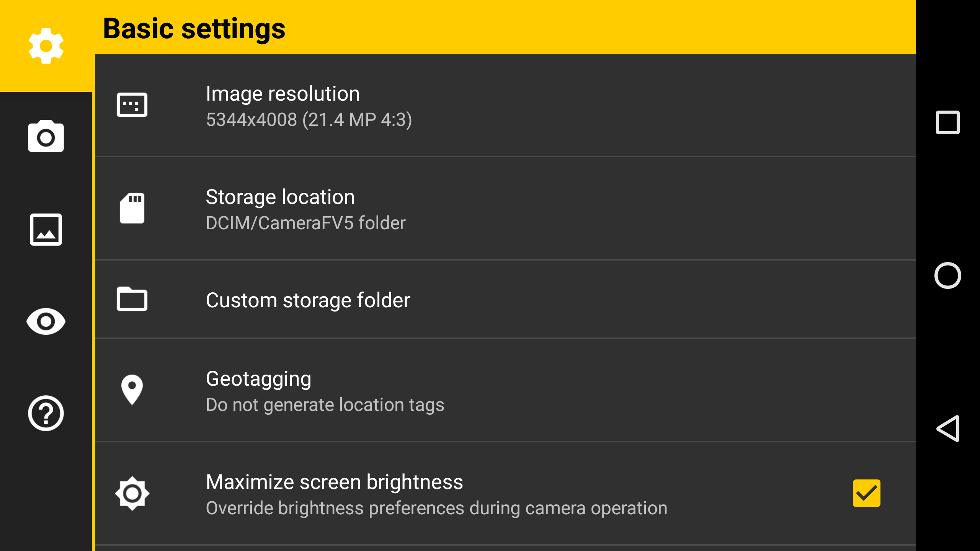Uncheck the Maximize screen brightness checkbox
The height and width of the screenshot is (551, 980).
pyautogui.click(x=866, y=493)
